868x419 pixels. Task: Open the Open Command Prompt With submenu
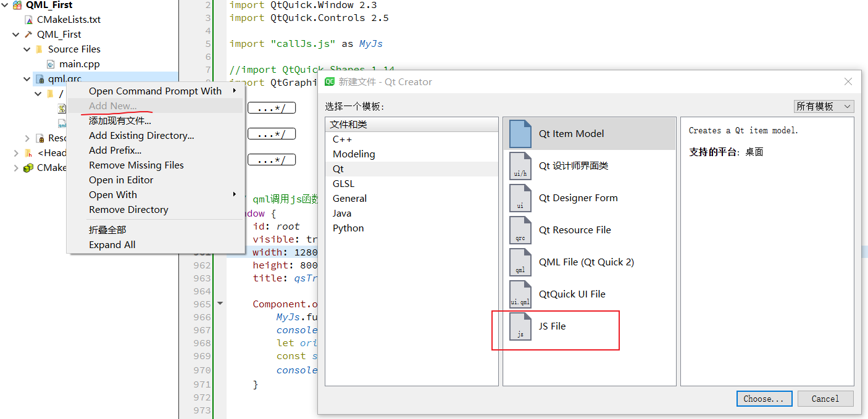pos(155,91)
